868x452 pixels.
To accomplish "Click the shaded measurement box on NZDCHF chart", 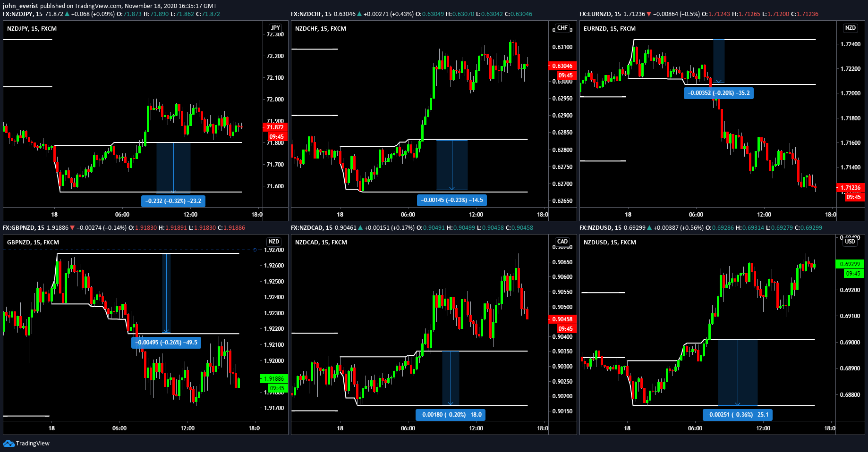I will tap(452, 165).
